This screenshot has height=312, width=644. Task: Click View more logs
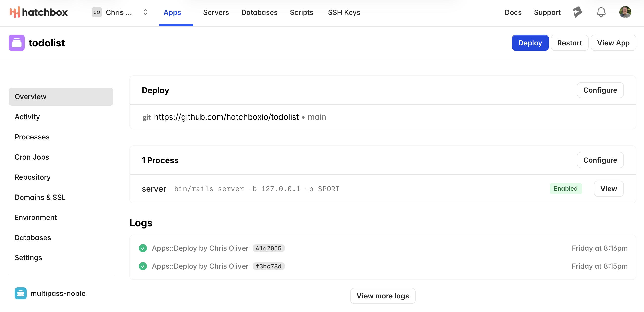383,296
